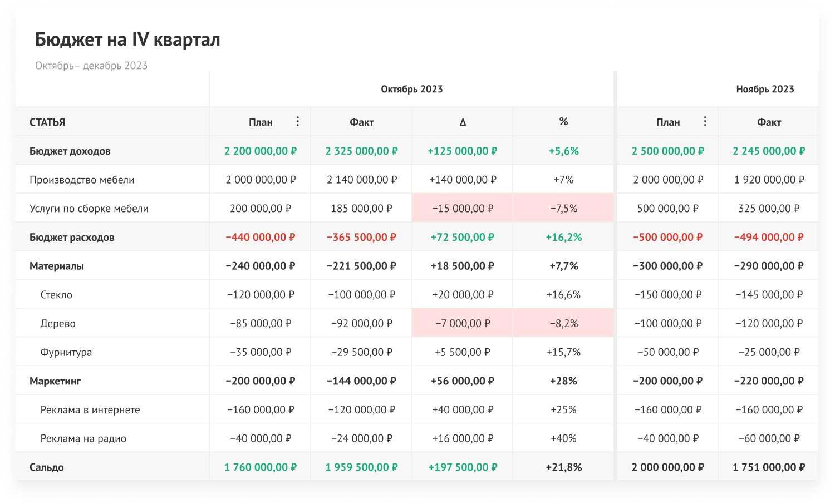Collapse the Материалы category row
This screenshot has height=504, width=835.
point(57,266)
